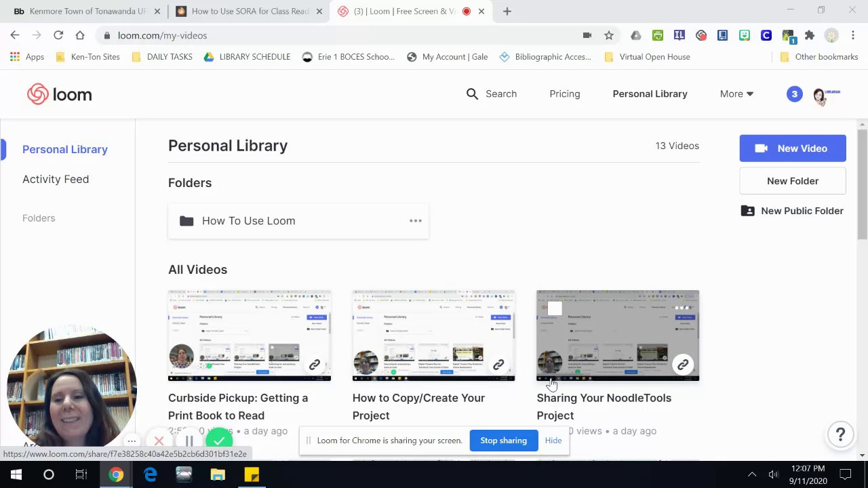Click the New Video button
Screen dimensions: 868x488
[x=793, y=148]
